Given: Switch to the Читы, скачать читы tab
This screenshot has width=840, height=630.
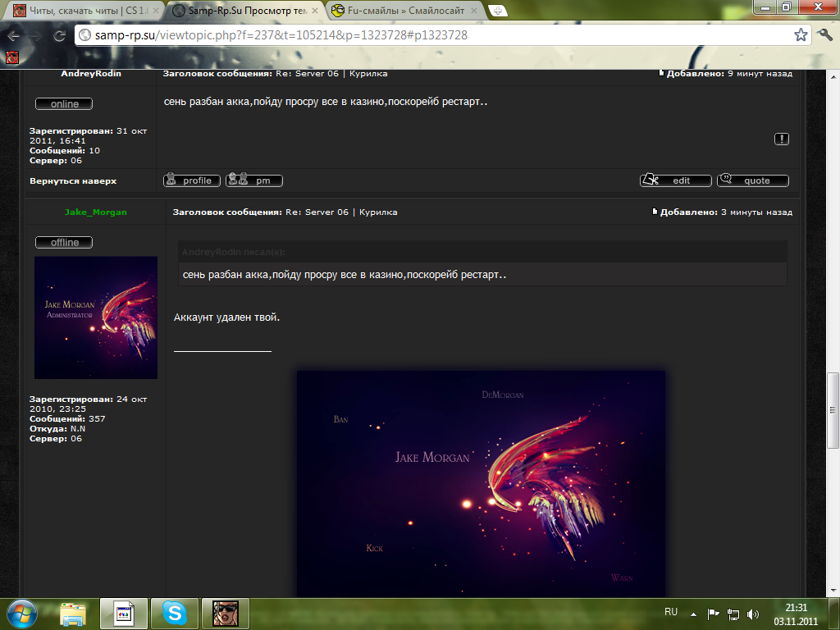Looking at the screenshot, I should point(82,11).
